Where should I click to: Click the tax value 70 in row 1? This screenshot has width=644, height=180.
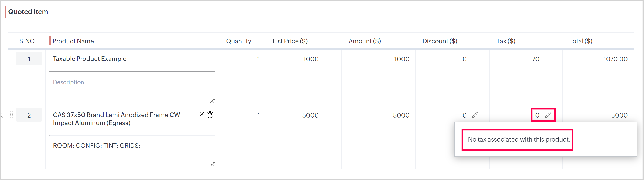click(535, 59)
